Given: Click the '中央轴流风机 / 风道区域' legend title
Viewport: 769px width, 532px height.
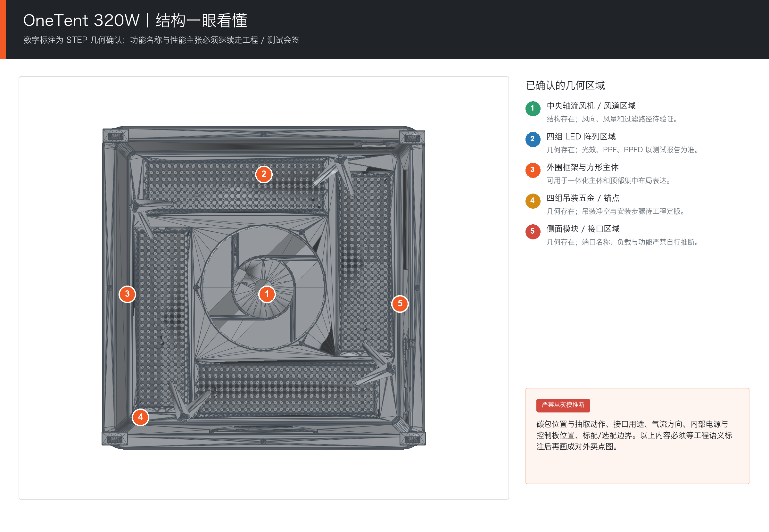Looking at the screenshot, I should (591, 106).
